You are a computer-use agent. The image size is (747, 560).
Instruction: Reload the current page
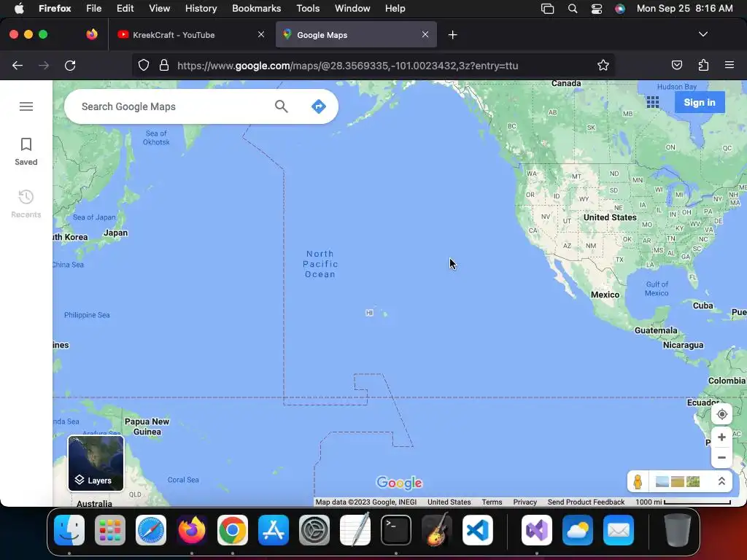pos(70,66)
